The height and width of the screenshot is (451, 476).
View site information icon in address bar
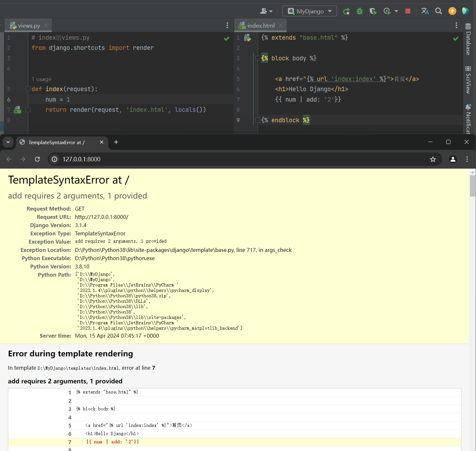click(x=55, y=159)
